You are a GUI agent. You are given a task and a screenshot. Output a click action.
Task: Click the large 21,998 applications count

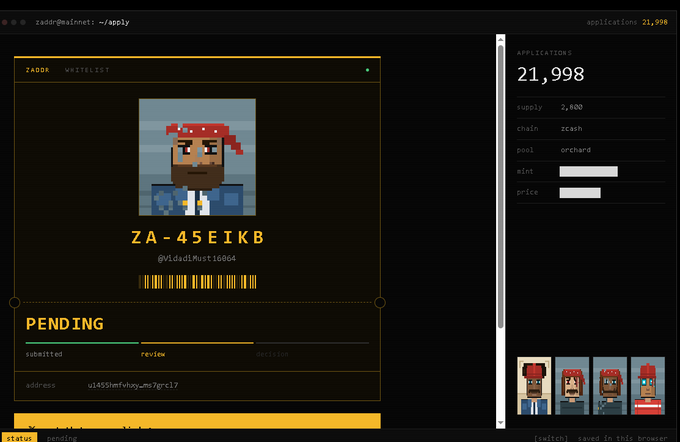[x=550, y=74]
